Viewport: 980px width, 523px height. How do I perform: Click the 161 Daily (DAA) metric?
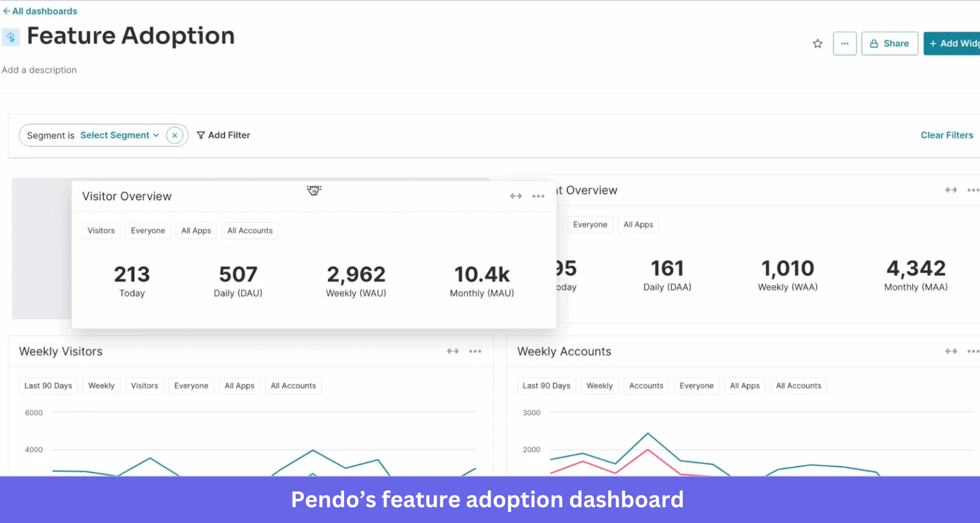667,275
